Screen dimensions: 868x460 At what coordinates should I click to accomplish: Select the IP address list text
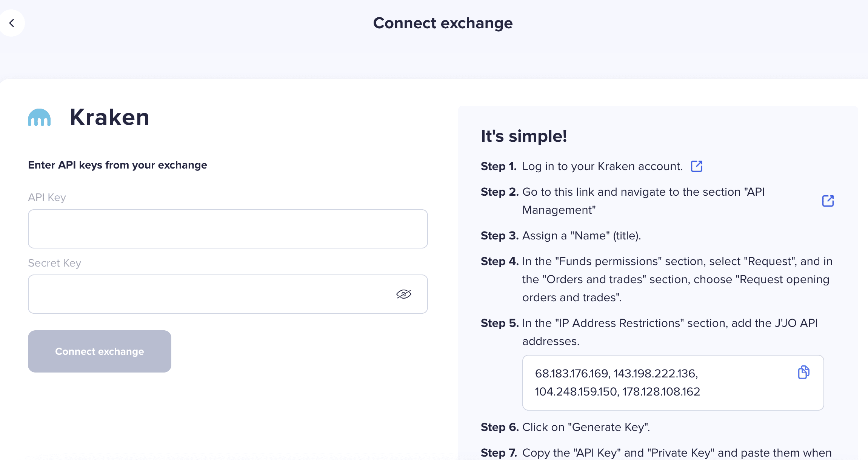coord(617,382)
